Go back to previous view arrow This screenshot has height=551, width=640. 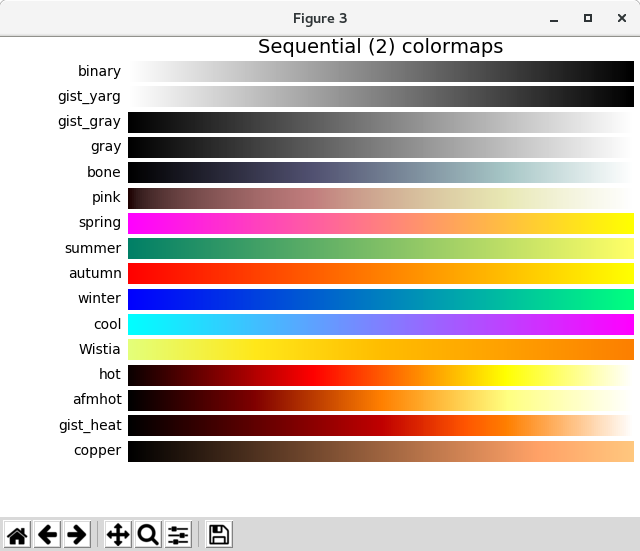[x=47, y=534]
